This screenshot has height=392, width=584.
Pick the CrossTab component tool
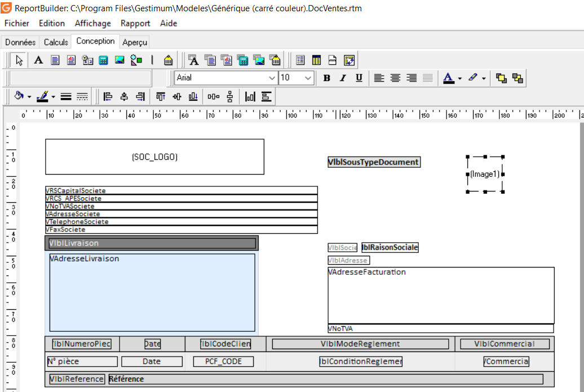(349, 60)
